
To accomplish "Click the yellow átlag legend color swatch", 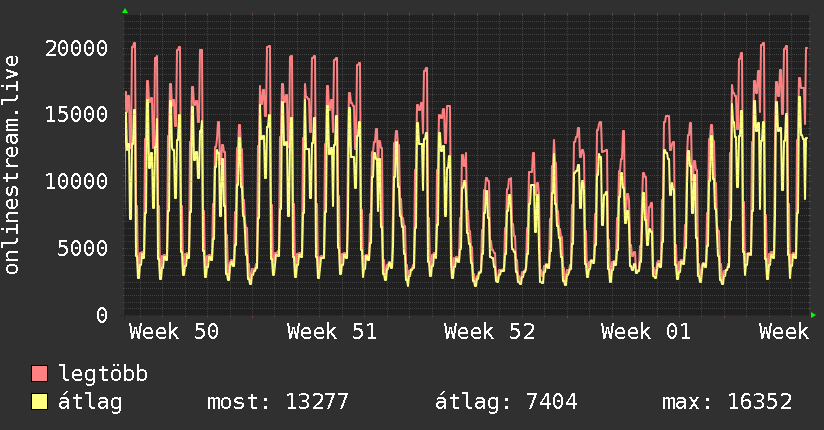I will [x=40, y=402].
